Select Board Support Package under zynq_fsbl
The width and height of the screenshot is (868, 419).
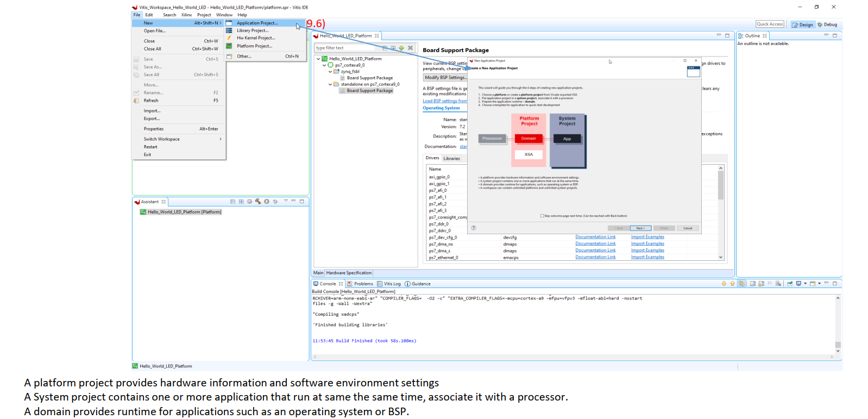coord(369,78)
